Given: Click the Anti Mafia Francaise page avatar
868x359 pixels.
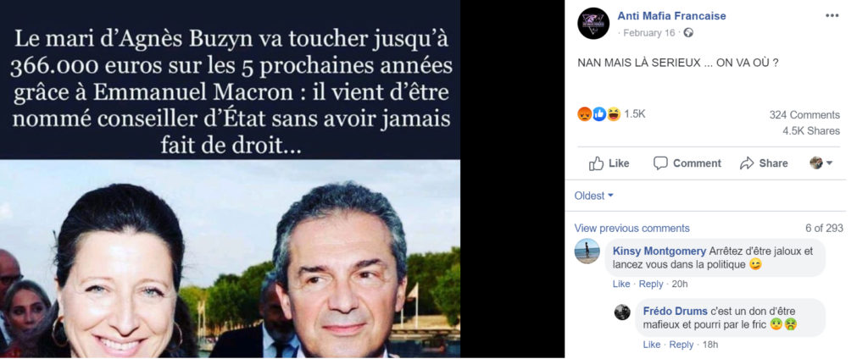Looking at the screenshot, I should (x=593, y=23).
